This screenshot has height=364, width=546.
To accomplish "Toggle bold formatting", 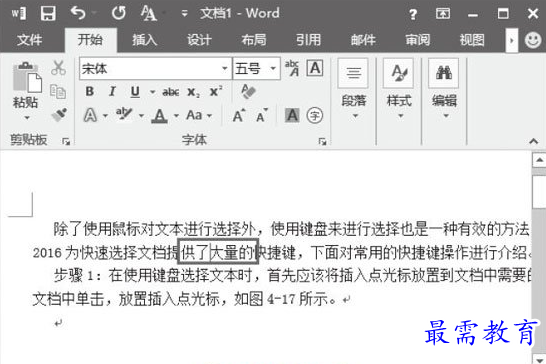I will coord(89,92).
